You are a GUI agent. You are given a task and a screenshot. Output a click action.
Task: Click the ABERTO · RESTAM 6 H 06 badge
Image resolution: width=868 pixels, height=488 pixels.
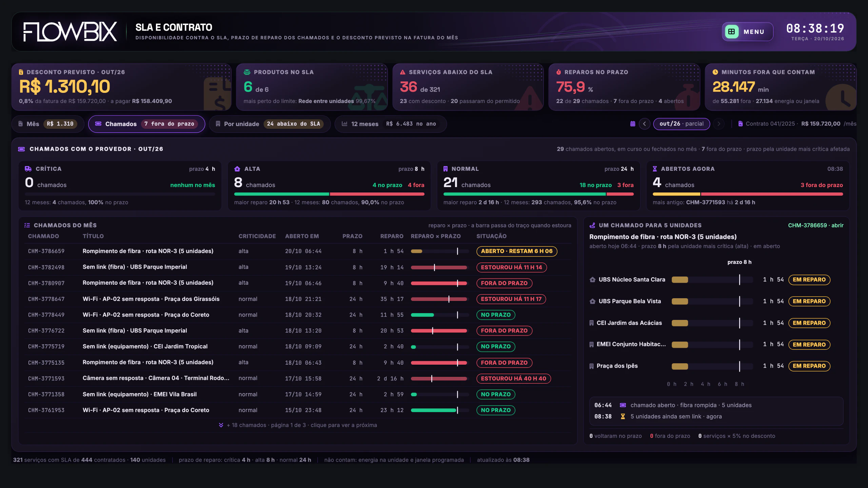[x=517, y=251]
